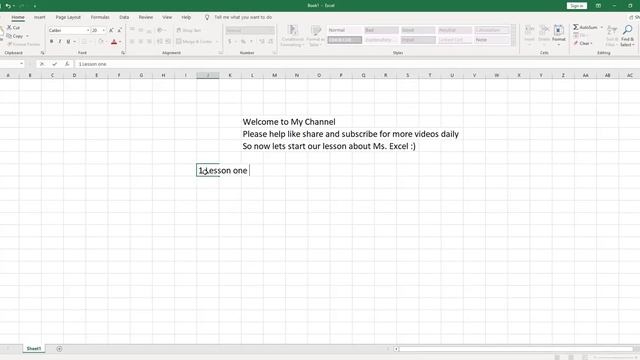Click the 'So now lets start our lesson' cell
Image resolution: width=640 pixels, height=360 pixels.
click(x=329, y=146)
